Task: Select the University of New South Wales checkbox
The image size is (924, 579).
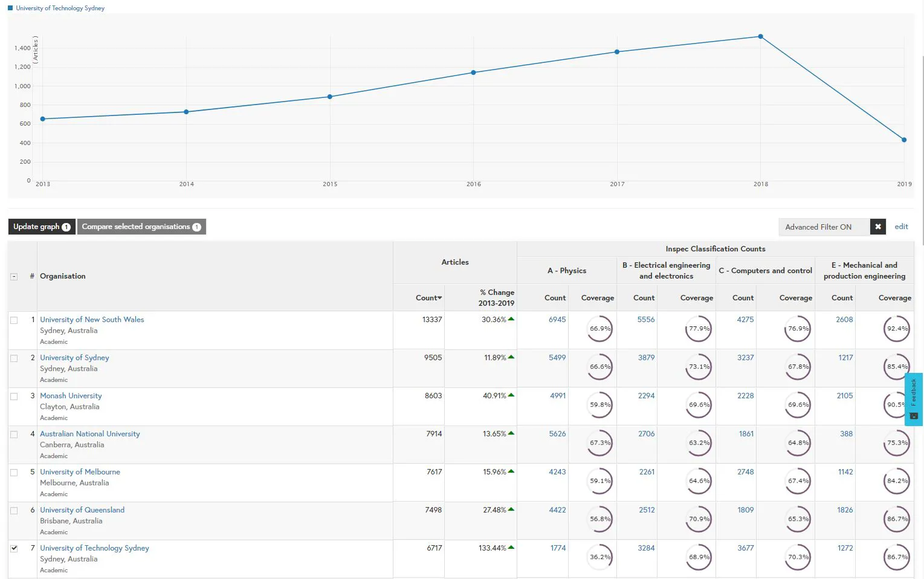Action: point(14,320)
